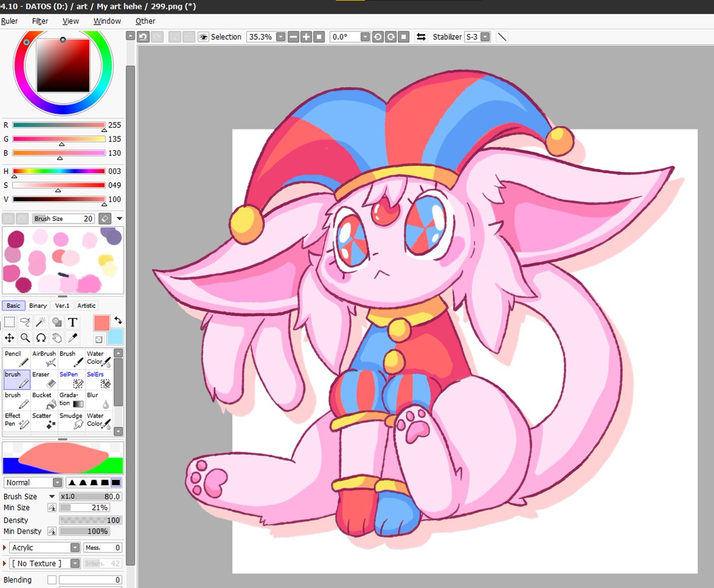Choose the Effect Pen tool

[17, 421]
